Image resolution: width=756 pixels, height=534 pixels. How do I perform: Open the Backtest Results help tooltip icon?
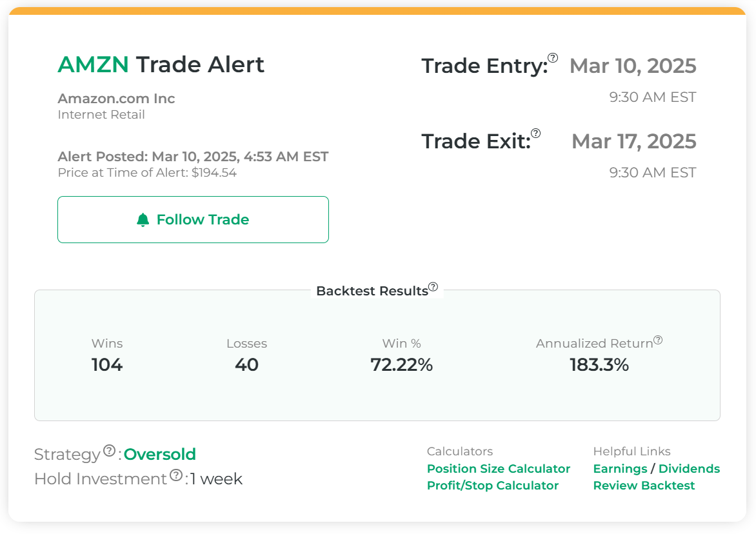(433, 287)
